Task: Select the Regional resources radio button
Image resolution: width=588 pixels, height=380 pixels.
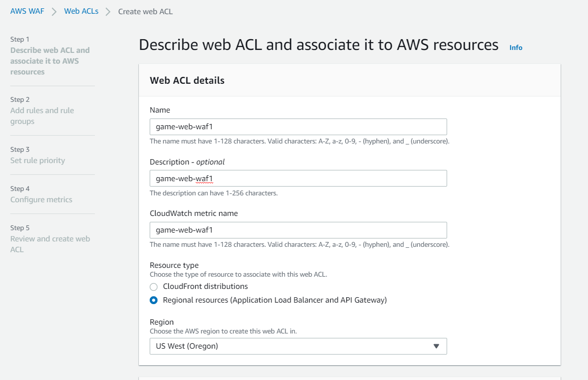Action: tap(154, 300)
